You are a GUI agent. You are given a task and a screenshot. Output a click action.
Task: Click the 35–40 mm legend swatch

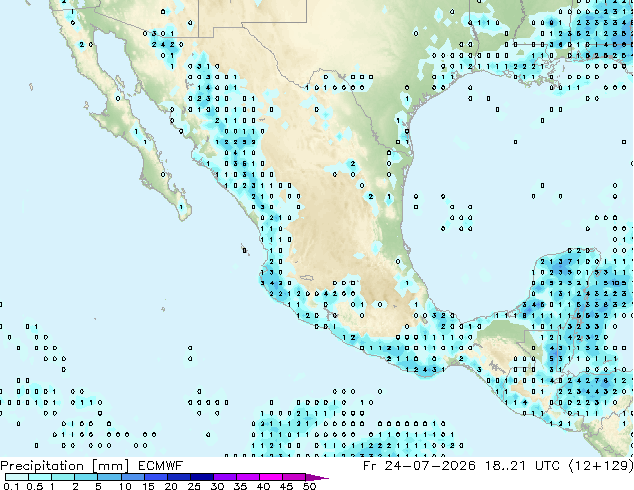[247, 477]
